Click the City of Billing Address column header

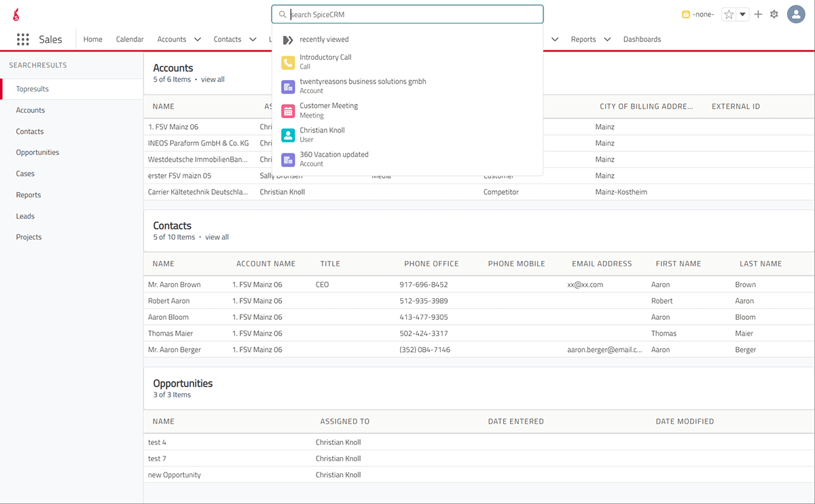pyautogui.click(x=646, y=107)
